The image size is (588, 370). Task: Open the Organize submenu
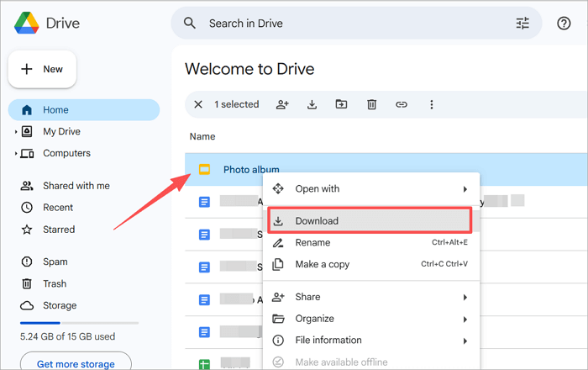coord(371,319)
